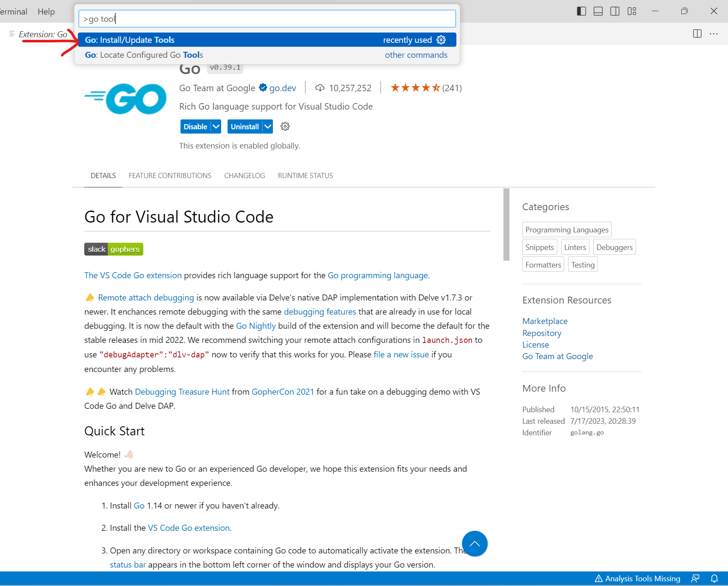Image resolution: width=728 pixels, height=586 pixels.
Task: Click Snippets category tag
Action: pos(539,247)
